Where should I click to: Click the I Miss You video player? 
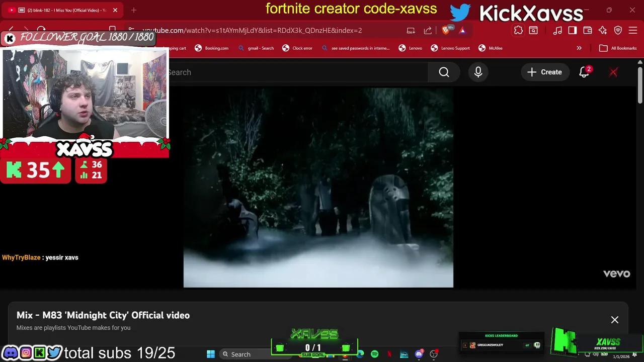pos(318,188)
